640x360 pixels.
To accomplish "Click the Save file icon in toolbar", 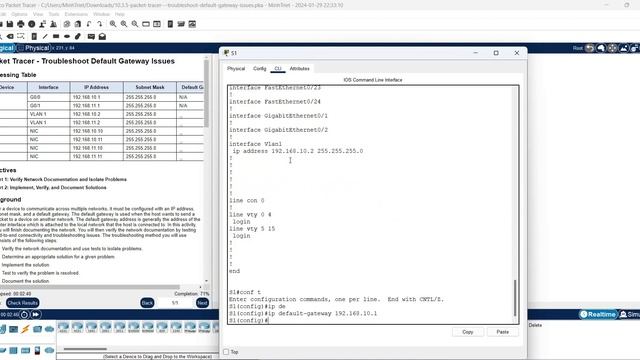I will (x=10, y=24).
